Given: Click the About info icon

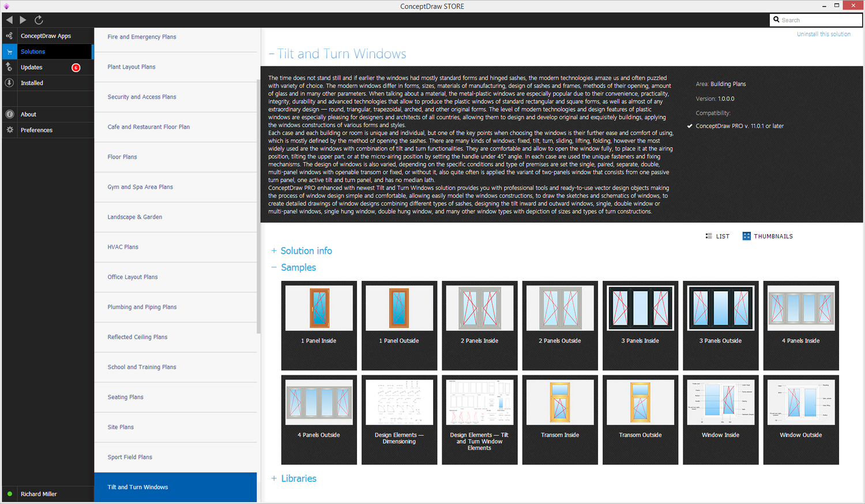Looking at the screenshot, I should pos(9,114).
